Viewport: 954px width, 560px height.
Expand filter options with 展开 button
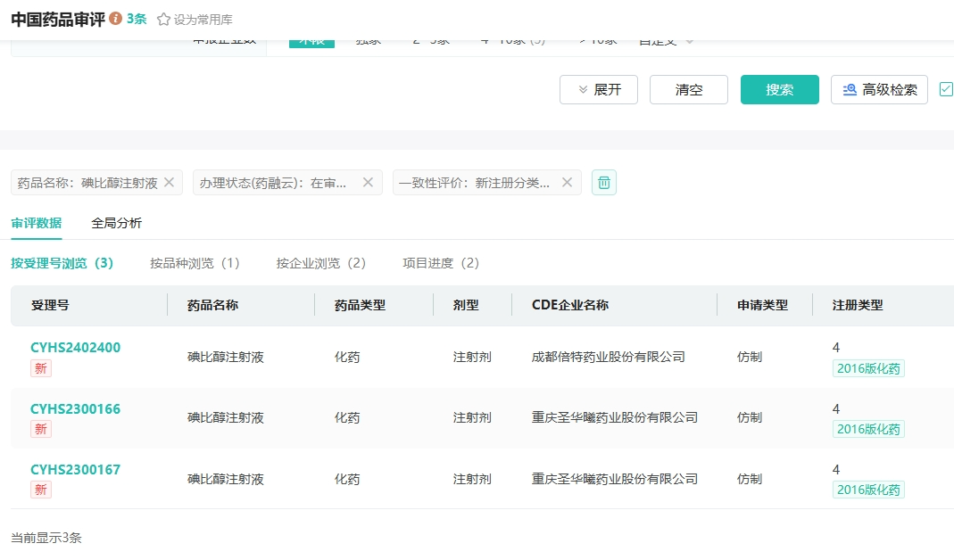tap(599, 89)
